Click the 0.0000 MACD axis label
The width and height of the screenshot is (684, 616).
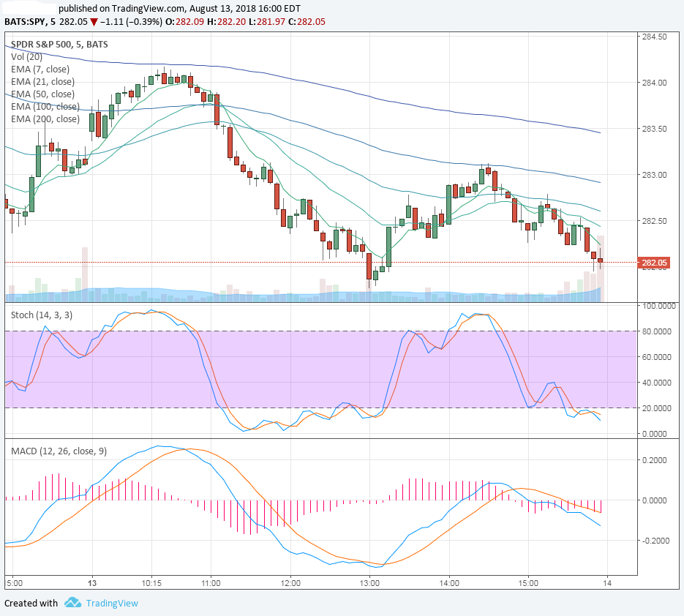pos(654,500)
